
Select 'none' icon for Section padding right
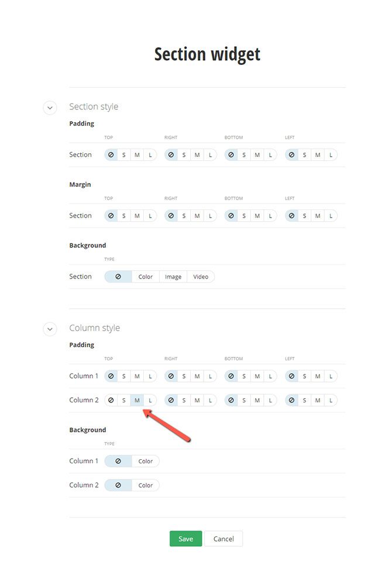171,155
